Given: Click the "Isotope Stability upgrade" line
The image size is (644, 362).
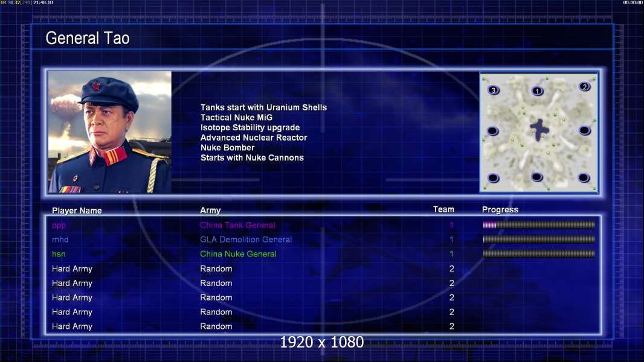Looking at the screenshot, I should [x=250, y=127].
